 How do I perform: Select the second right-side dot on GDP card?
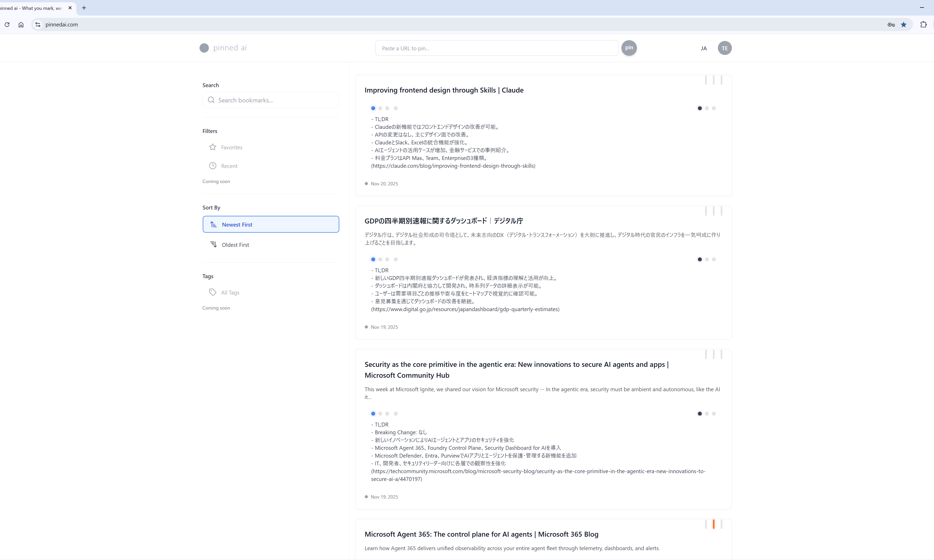point(706,259)
